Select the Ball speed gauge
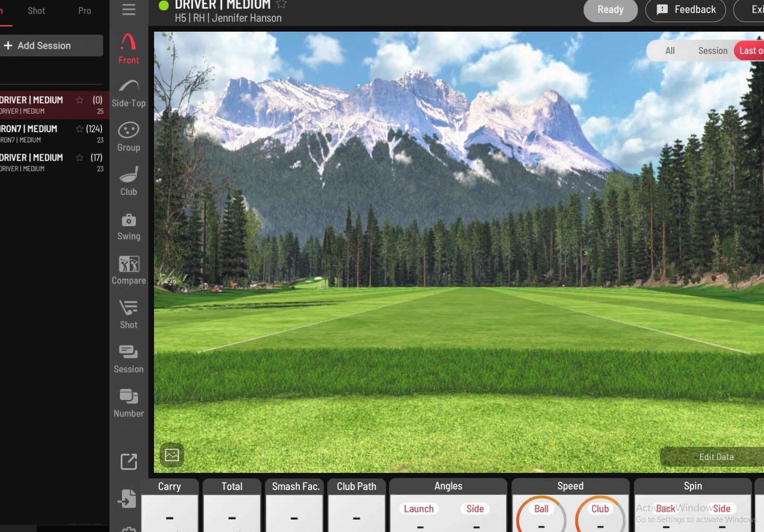 click(x=541, y=514)
